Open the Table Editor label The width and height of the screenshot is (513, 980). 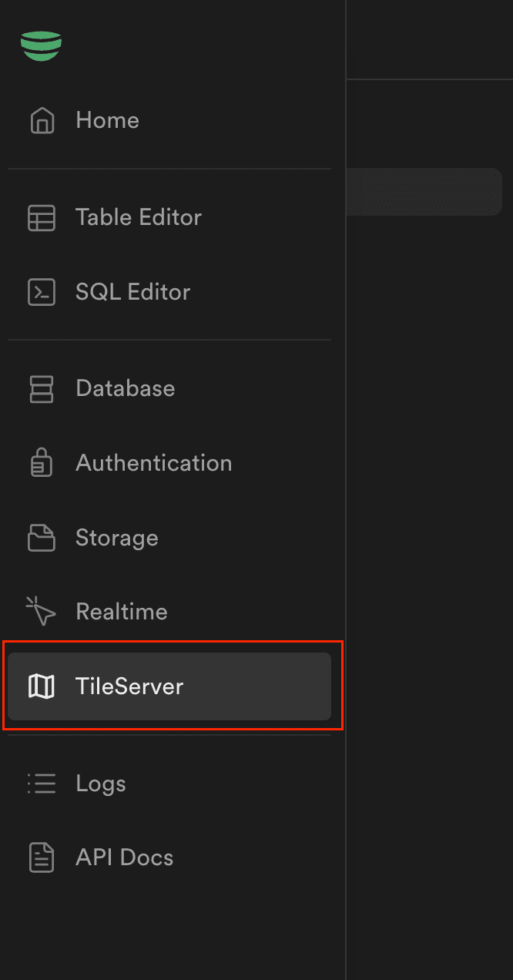tap(139, 217)
